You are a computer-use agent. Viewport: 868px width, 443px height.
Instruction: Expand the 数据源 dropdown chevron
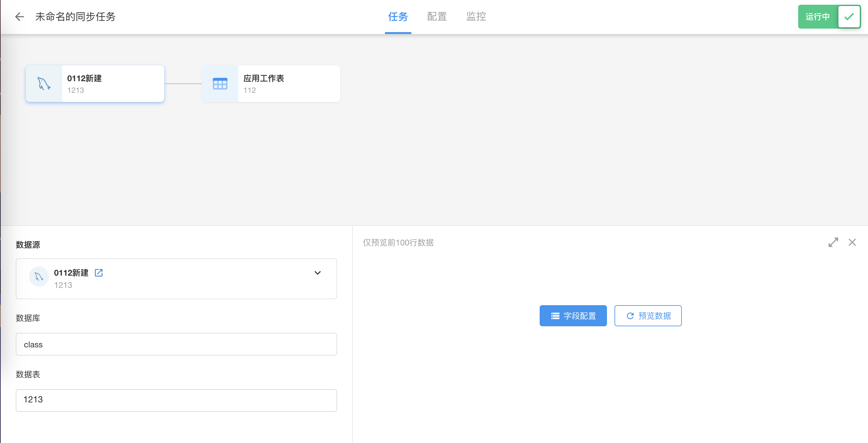click(x=317, y=272)
